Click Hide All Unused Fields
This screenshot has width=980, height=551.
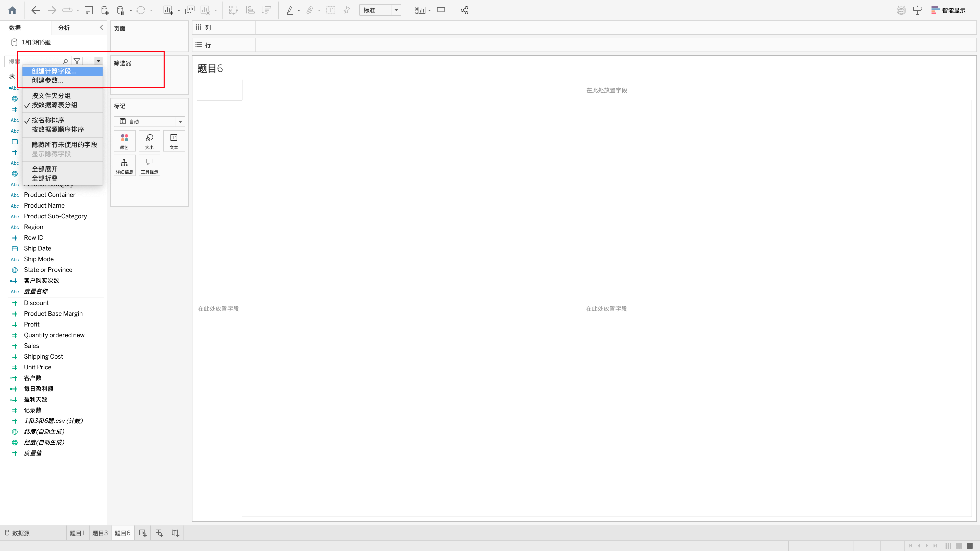point(64,145)
